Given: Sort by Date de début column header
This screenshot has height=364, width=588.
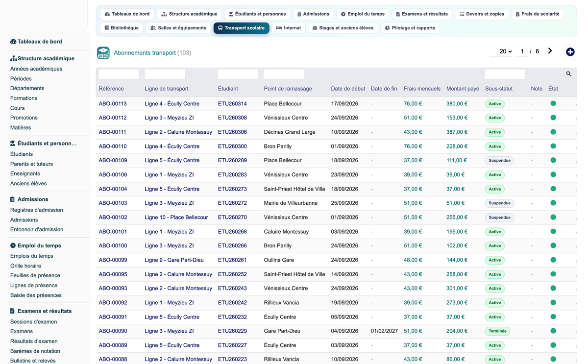Looking at the screenshot, I should tap(348, 89).
